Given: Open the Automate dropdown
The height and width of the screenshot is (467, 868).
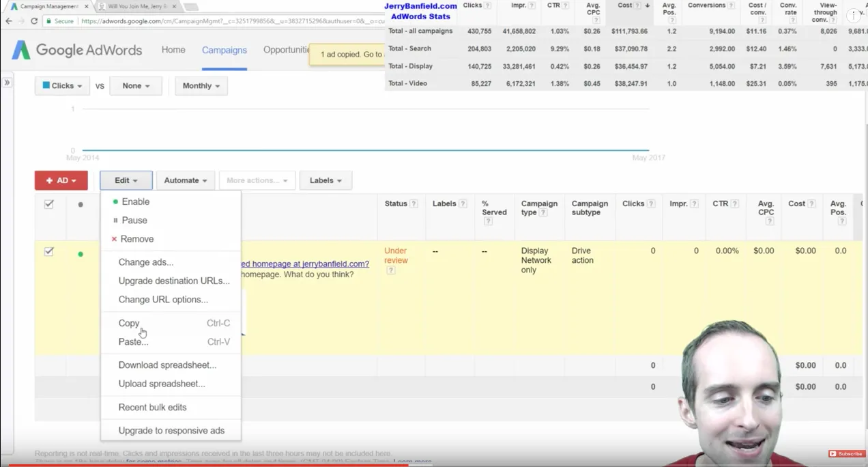Looking at the screenshot, I should 186,180.
